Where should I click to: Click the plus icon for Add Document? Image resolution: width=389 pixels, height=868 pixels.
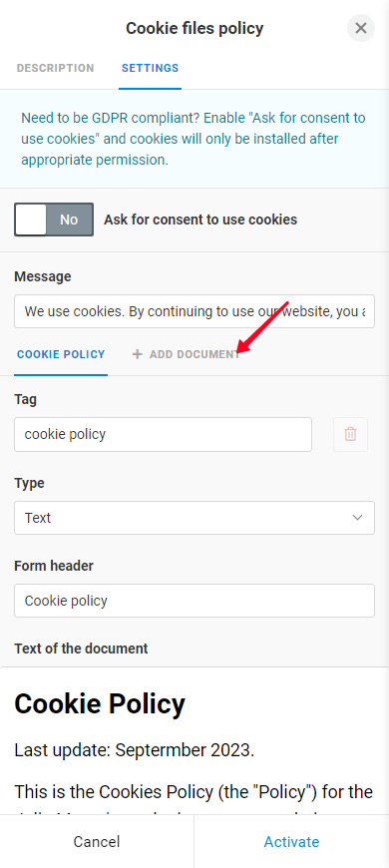pyautogui.click(x=138, y=354)
